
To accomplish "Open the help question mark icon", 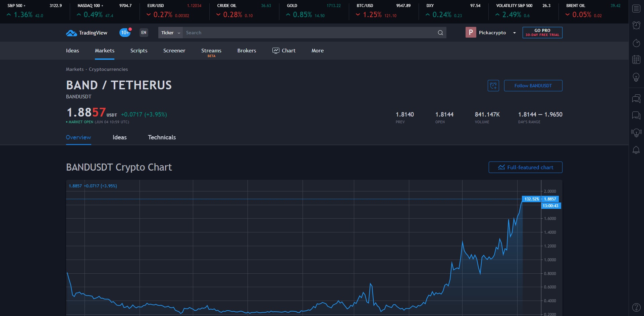I will 636,307.
